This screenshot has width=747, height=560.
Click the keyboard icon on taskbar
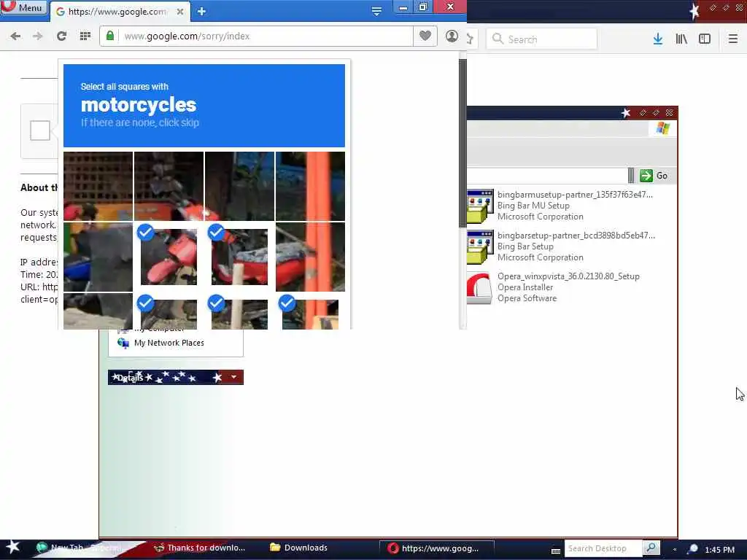point(555,551)
